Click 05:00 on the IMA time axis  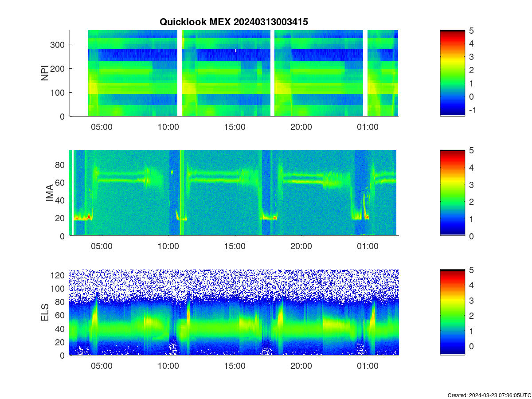tap(102, 246)
